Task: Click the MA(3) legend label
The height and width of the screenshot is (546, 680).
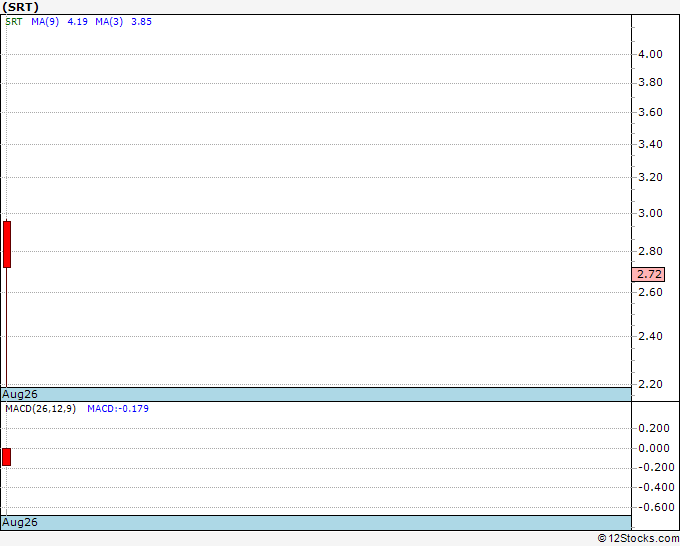Action: tap(109, 22)
